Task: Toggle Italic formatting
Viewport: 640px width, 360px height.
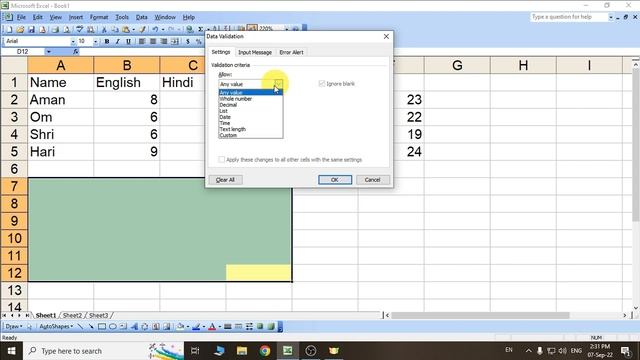Action: pyautogui.click(x=118, y=41)
